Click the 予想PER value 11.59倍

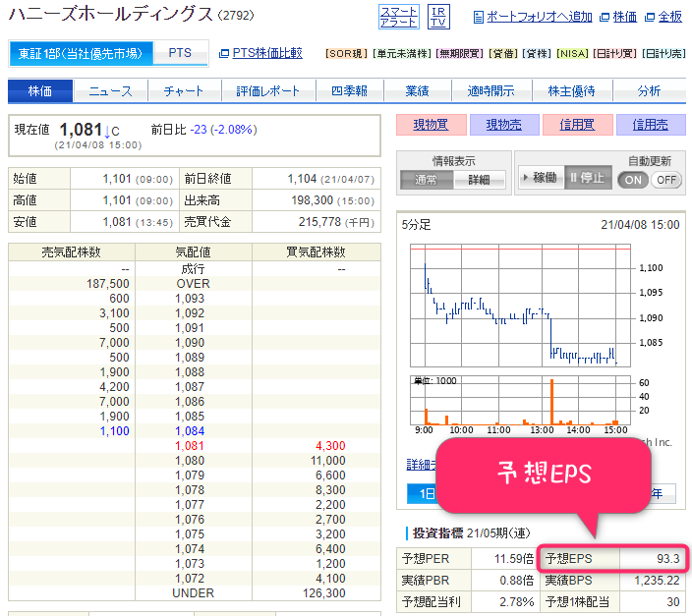514,559
